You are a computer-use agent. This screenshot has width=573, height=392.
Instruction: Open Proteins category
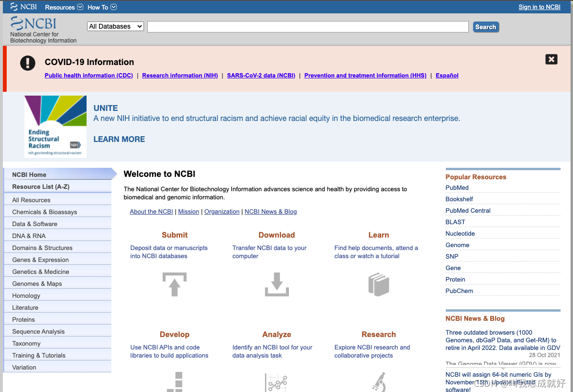(x=58, y=320)
